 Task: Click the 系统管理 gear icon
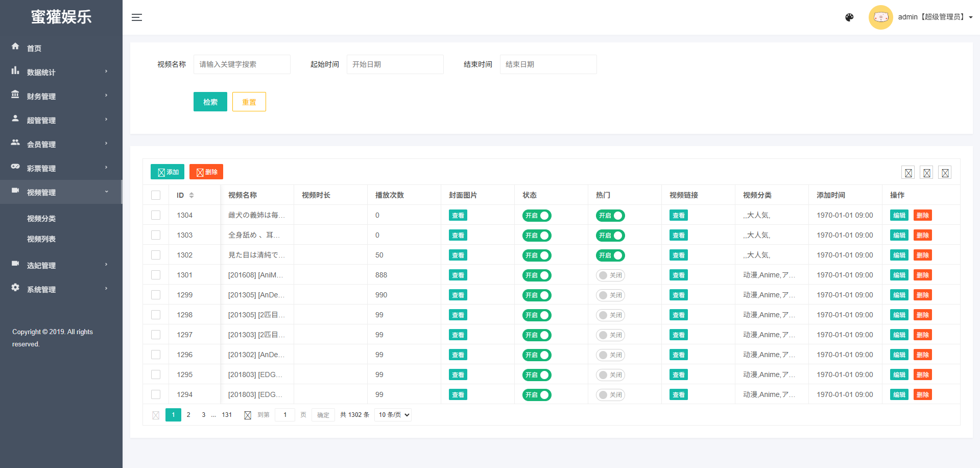tap(15, 288)
